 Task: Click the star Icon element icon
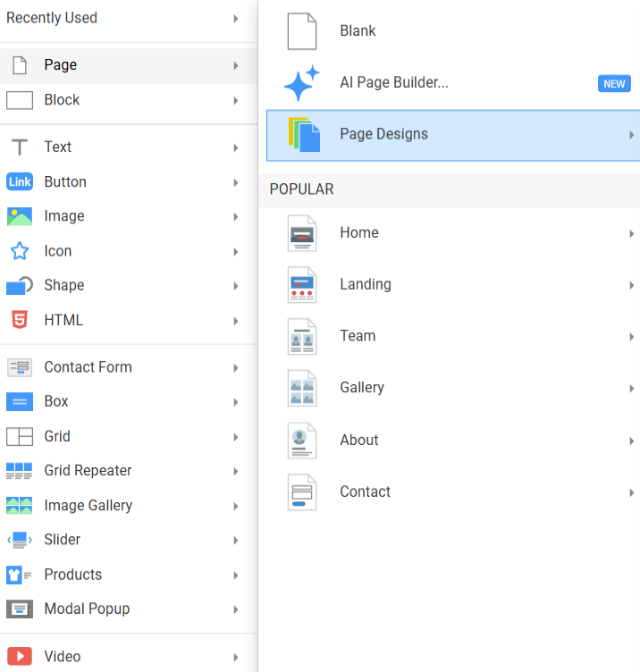pos(19,251)
